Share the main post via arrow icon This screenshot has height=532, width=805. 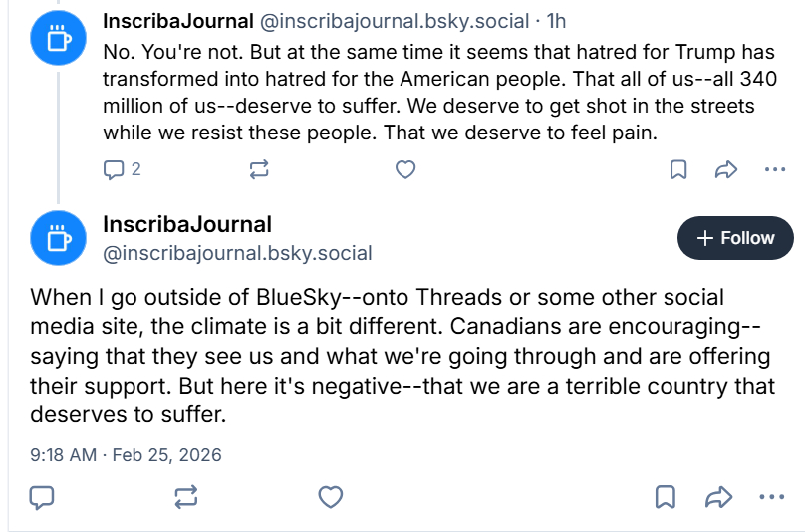(x=719, y=496)
